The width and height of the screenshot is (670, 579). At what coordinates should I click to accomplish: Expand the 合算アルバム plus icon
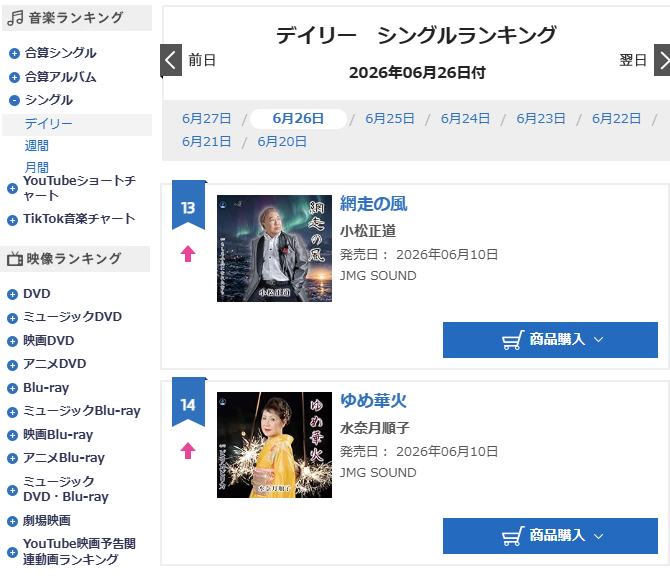[x=14, y=77]
